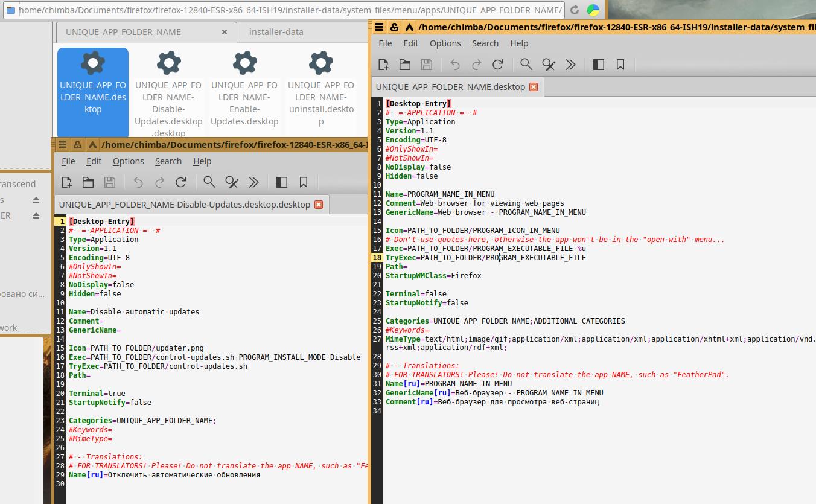Close the UNIQUE_APP_FOLDER_NAME.desktop editor tab
816x504 pixels.
534,87
